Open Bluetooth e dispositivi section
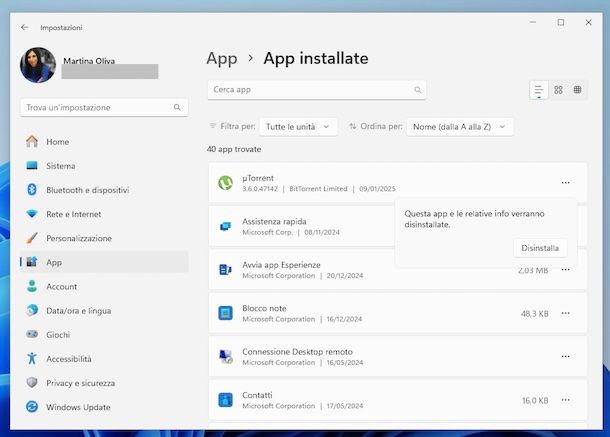 104,190
